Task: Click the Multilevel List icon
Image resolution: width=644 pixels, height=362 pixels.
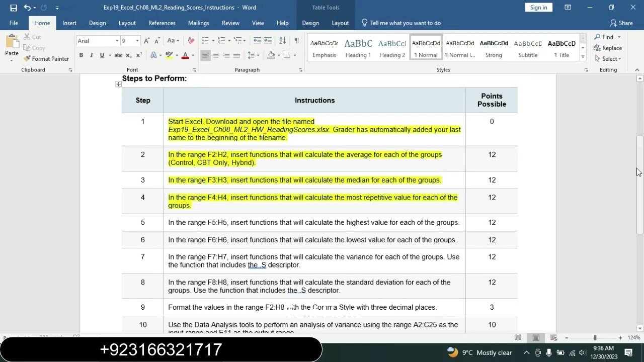Action: point(237,41)
